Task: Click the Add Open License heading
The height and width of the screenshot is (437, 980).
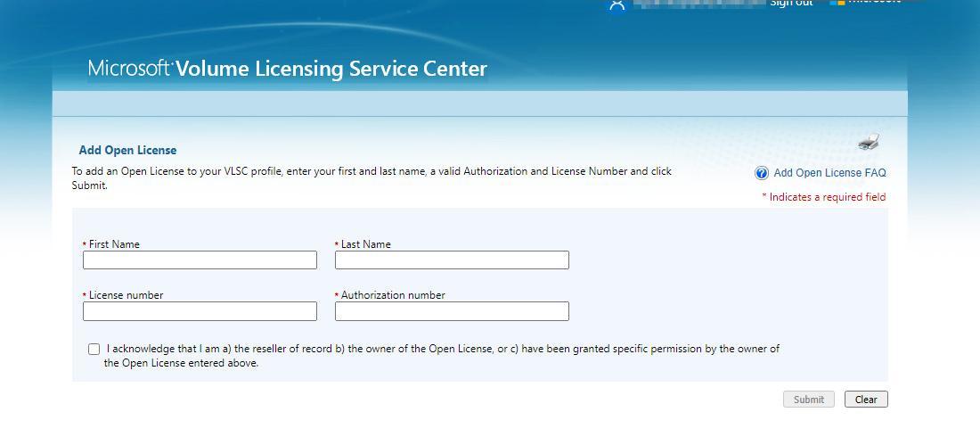Action: coord(127,150)
